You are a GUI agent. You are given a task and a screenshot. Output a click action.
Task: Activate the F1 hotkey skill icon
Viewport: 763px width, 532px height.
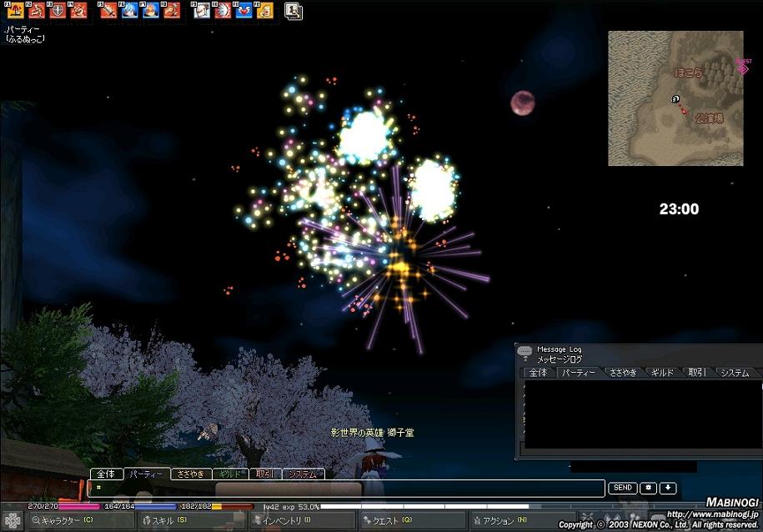15,10
